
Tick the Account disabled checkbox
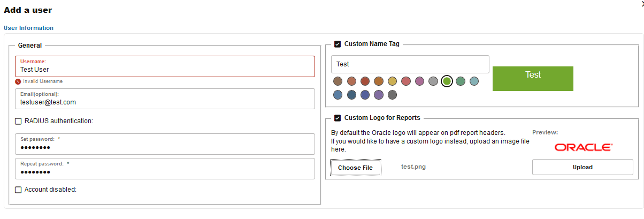pos(18,190)
